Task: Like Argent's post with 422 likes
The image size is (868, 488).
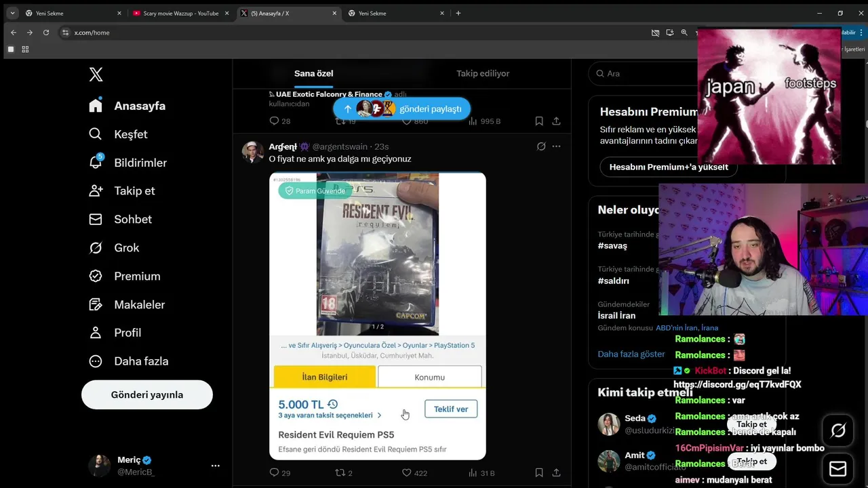Action: pos(414,472)
